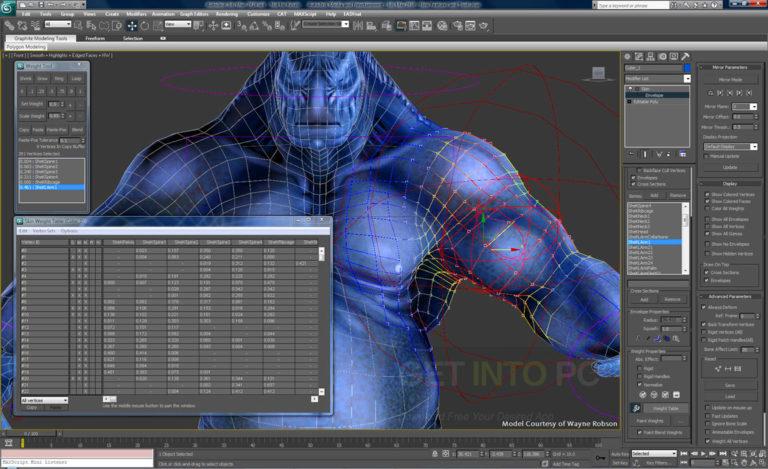Screen dimensions: 768x469
Task: Open the Modifier List dropdown
Action: [657, 79]
